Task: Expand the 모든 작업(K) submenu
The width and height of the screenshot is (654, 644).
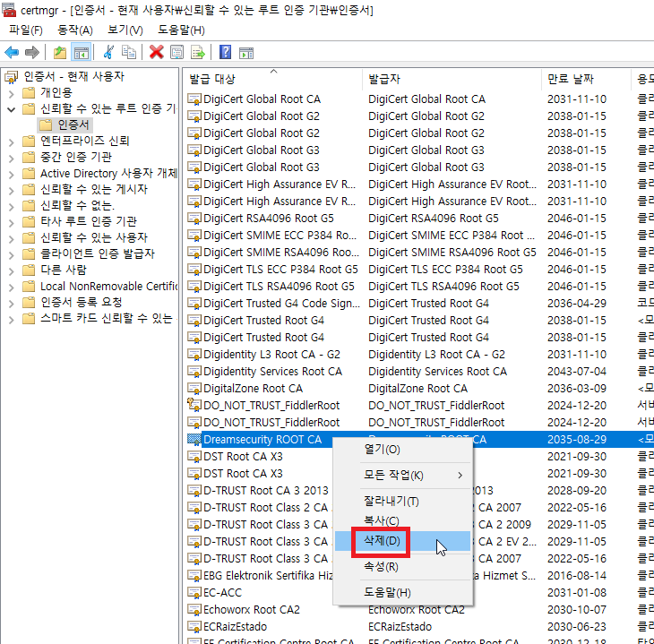Action: [403, 475]
